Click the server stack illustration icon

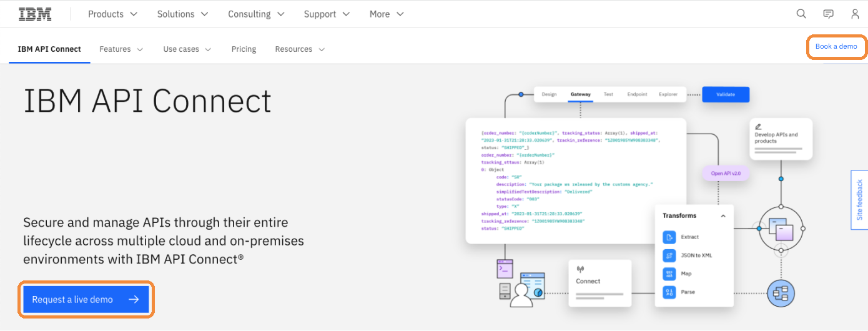pyautogui.click(x=505, y=291)
